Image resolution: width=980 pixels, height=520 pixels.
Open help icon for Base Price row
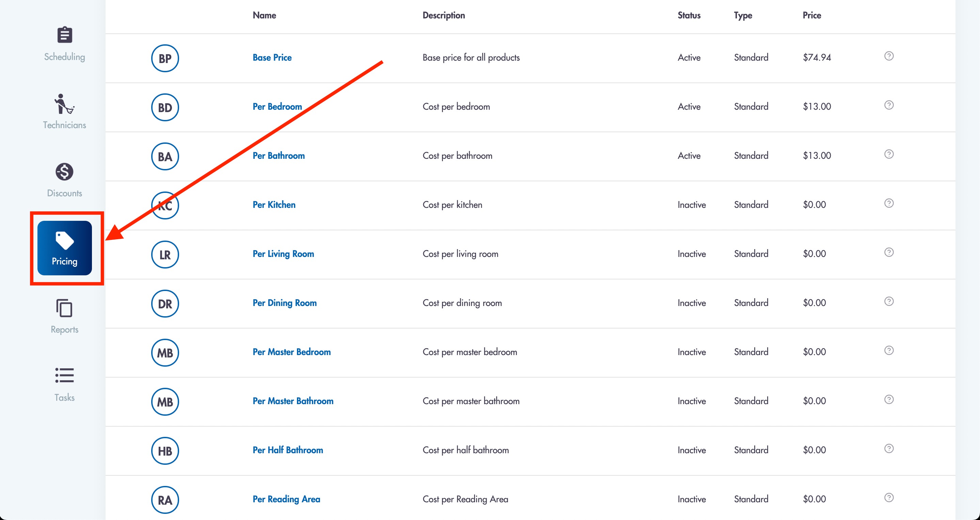point(889,56)
